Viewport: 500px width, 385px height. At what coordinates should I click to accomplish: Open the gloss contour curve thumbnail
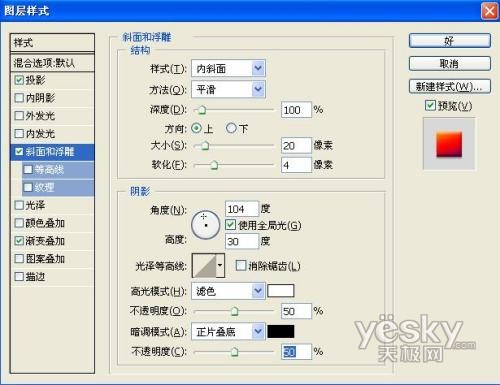pyautogui.click(x=204, y=265)
